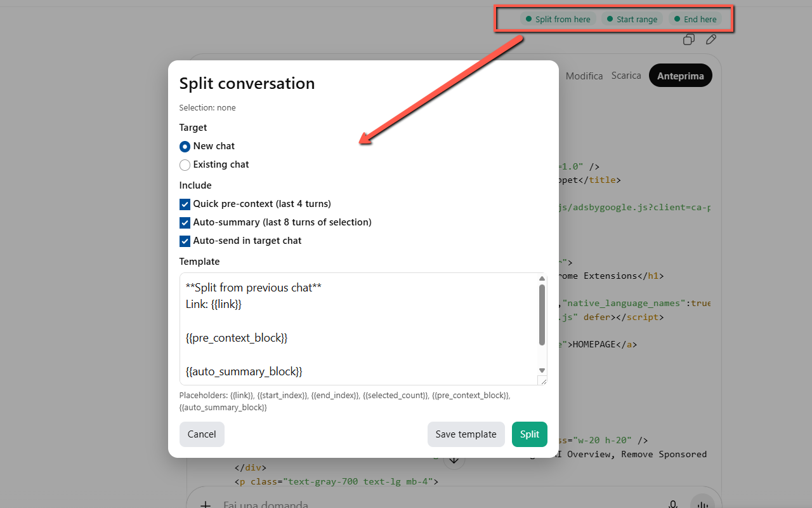Save the current template
Screen dimensions: 812x508
[466, 434]
